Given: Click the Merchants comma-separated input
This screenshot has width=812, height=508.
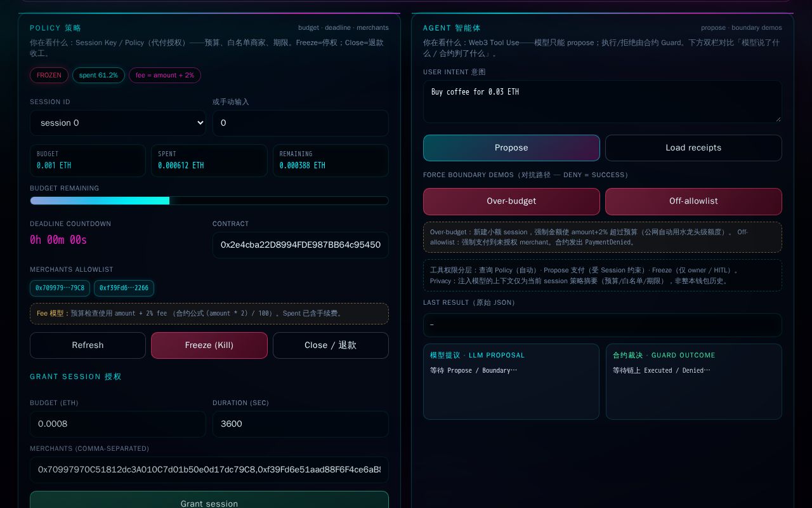Looking at the screenshot, I should click(x=209, y=470).
